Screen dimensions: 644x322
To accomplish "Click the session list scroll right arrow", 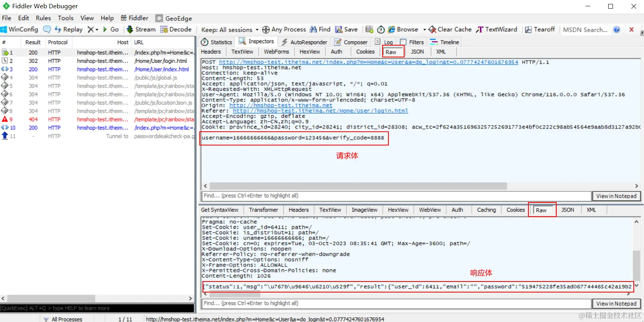I will 190,298.
